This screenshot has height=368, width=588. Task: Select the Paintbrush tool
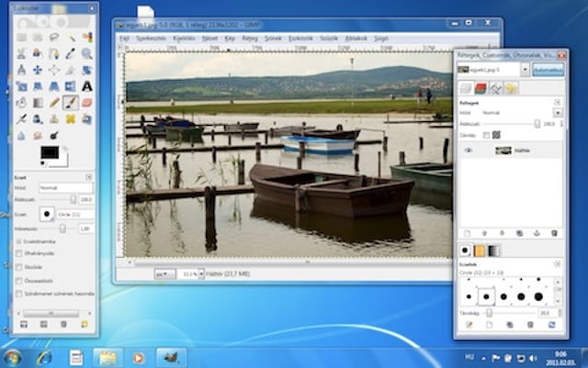pyautogui.click(x=71, y=103)
